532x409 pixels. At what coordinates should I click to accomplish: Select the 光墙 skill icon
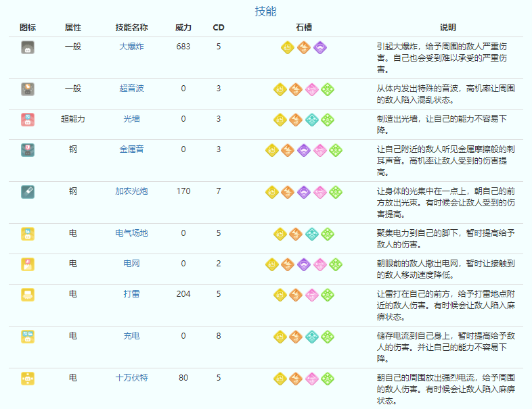[x=28, y=119]
